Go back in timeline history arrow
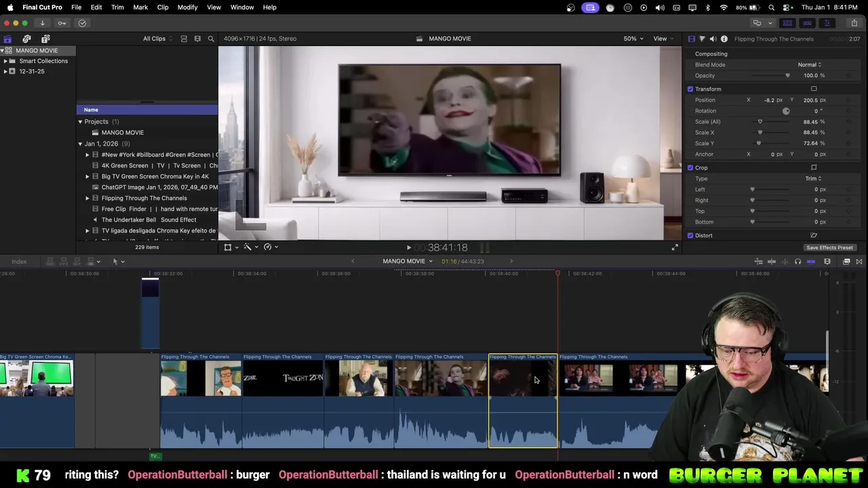 pos(353,261)
